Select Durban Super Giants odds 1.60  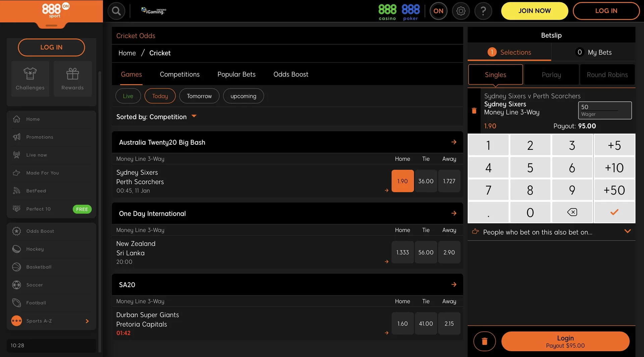[x=402, y=323]
